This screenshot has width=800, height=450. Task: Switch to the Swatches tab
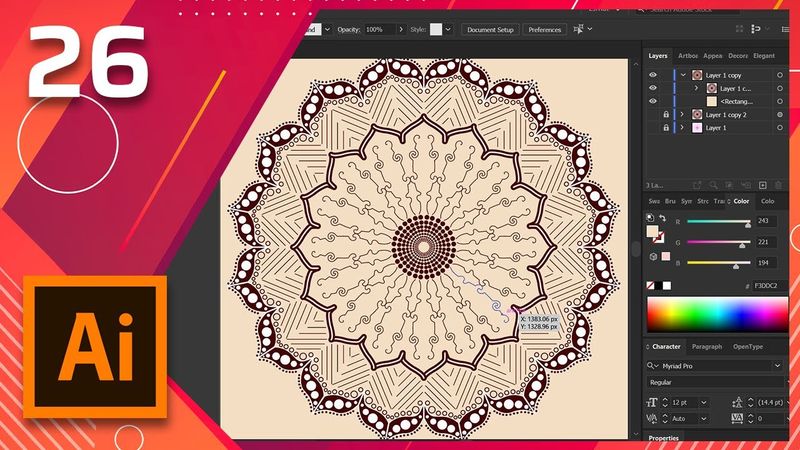pyautogui.click(x=654, y=201)
